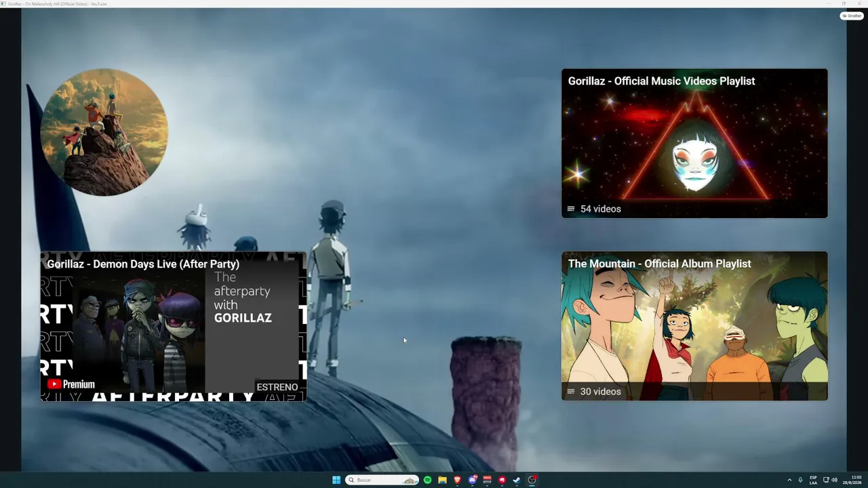This screenshot has width=868, height=488.
Task: Click the Buscar taskbar search box
Action: pos(382,480)
